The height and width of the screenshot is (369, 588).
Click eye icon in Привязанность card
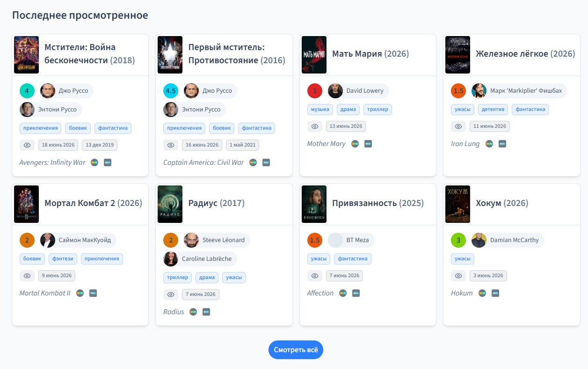(315, 276)
